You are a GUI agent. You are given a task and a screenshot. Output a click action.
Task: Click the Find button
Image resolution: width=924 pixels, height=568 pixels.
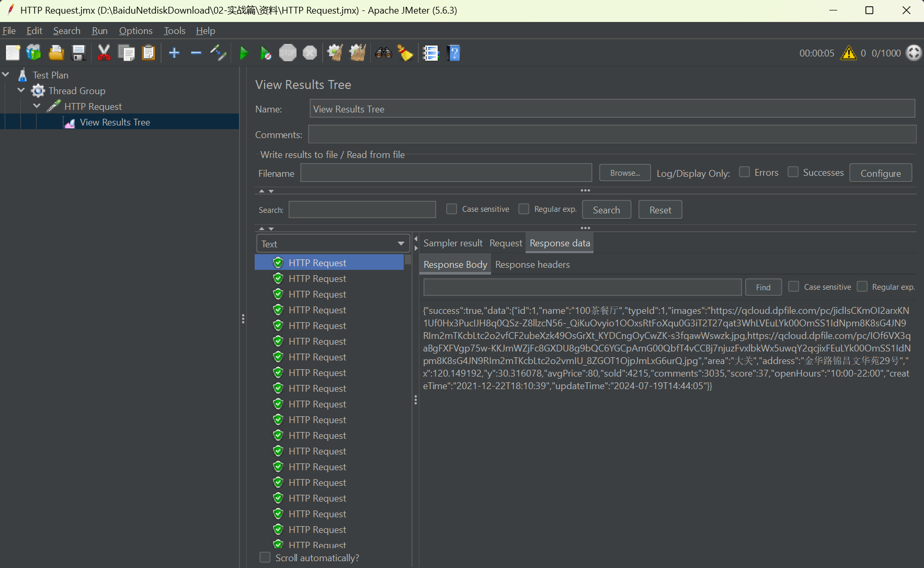click(x=763, y=287)
